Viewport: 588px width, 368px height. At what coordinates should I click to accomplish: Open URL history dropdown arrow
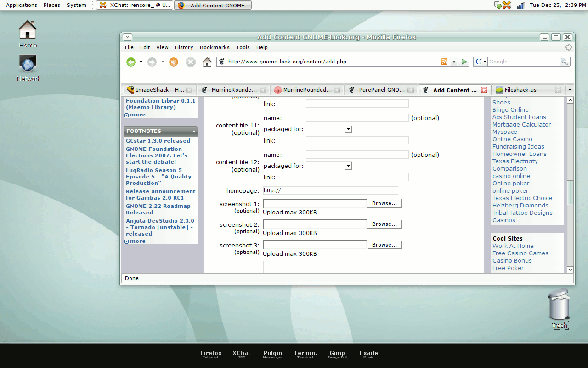[x=454, y=62]
